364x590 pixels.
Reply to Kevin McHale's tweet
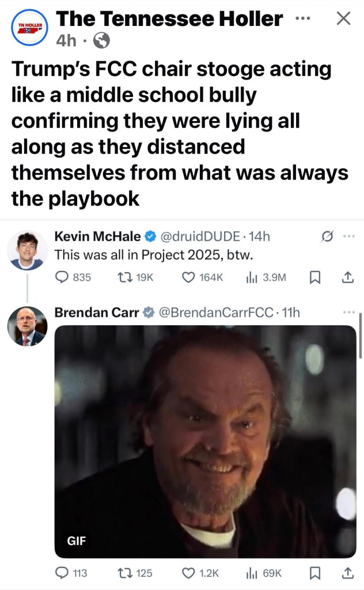(62, 277)
